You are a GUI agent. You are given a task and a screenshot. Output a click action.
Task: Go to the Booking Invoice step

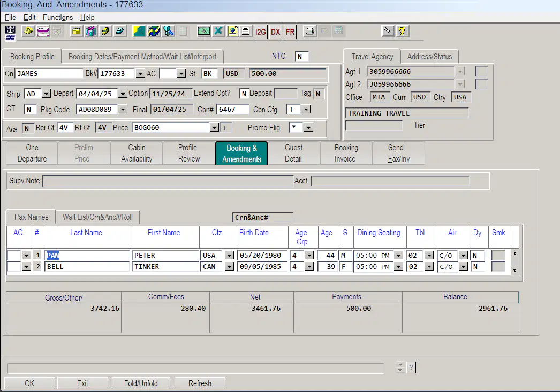click(346, 153)
